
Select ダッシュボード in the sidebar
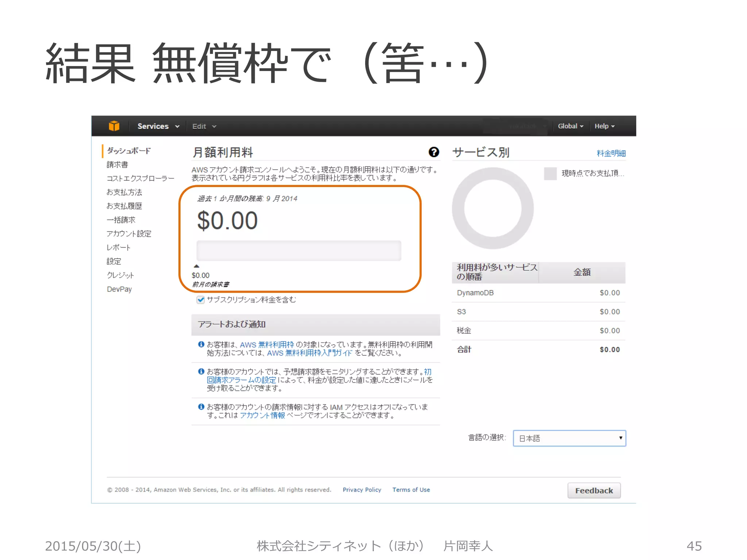pos(129,151)
